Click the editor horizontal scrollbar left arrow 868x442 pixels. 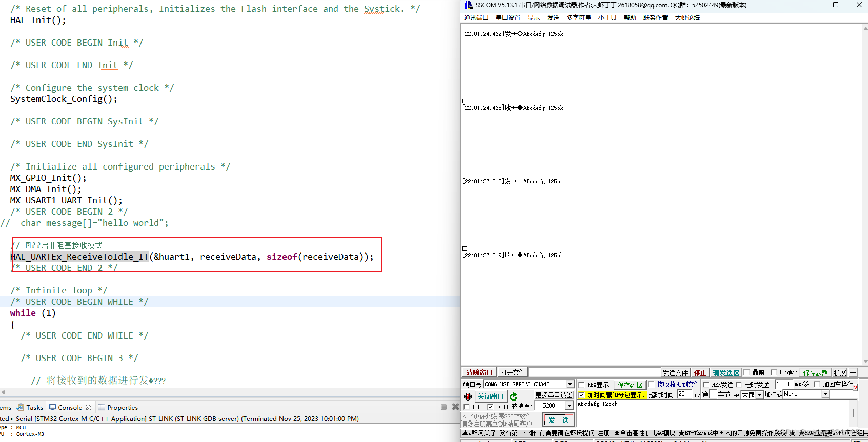point(4,392)
